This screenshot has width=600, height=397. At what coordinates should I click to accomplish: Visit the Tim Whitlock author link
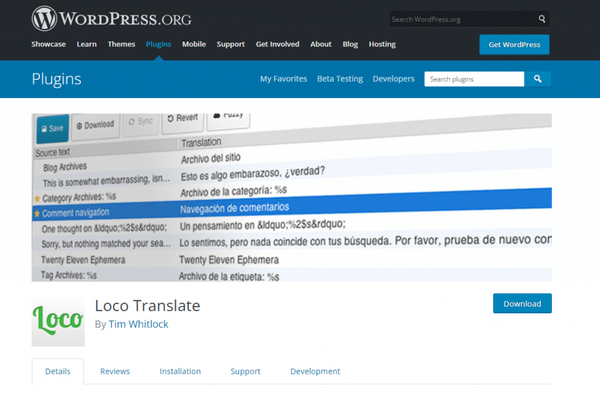[139, 324]
